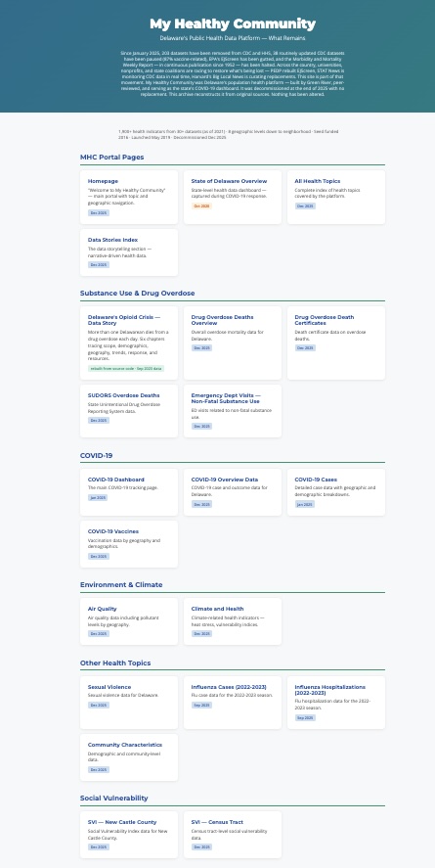
Task: Open the Sexual Violence card
Action: [129, 703]
